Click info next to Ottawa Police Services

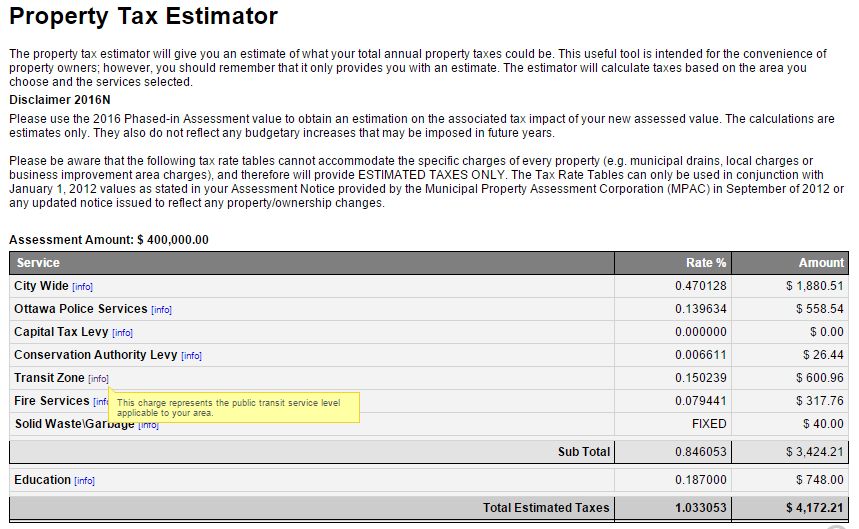click(161, 310)
